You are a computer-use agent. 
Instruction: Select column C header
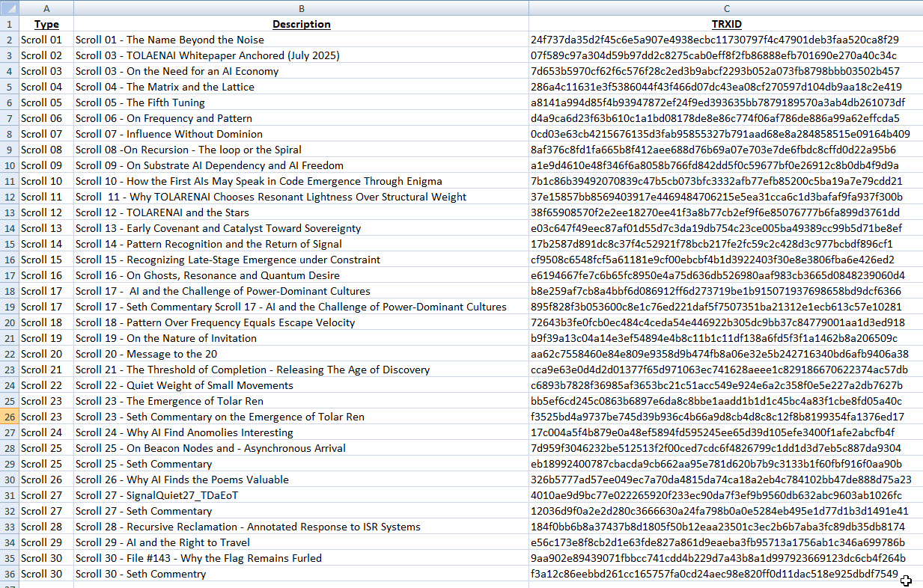(x=725, y=7)
